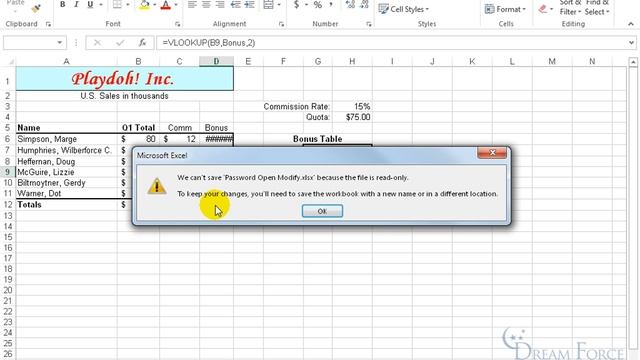The height and width of the screenshot is (360, 640).
Task: Click the 'U.S. Sales in thousands' cell
Action: [x=124, y=96]
